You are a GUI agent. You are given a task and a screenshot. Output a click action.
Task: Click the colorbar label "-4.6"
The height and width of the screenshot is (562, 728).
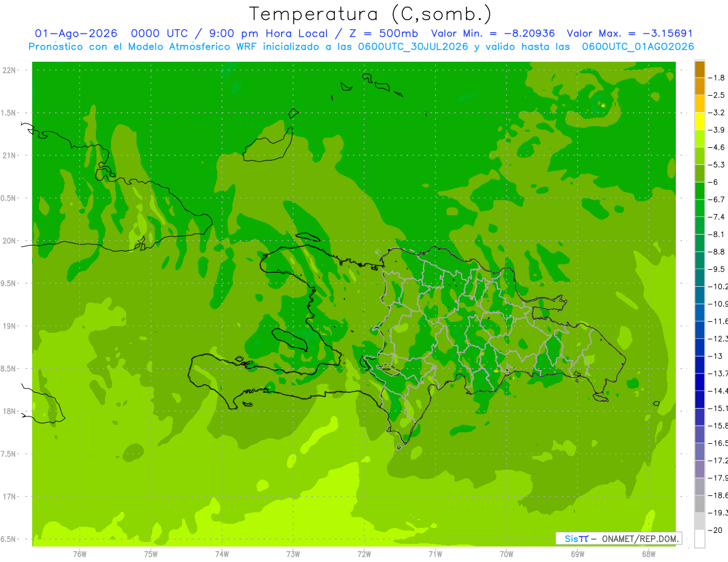click(x=716, y=147)
